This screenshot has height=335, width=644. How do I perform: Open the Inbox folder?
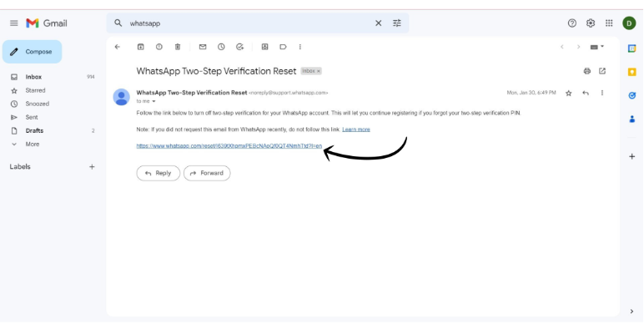tap(33, 77)
